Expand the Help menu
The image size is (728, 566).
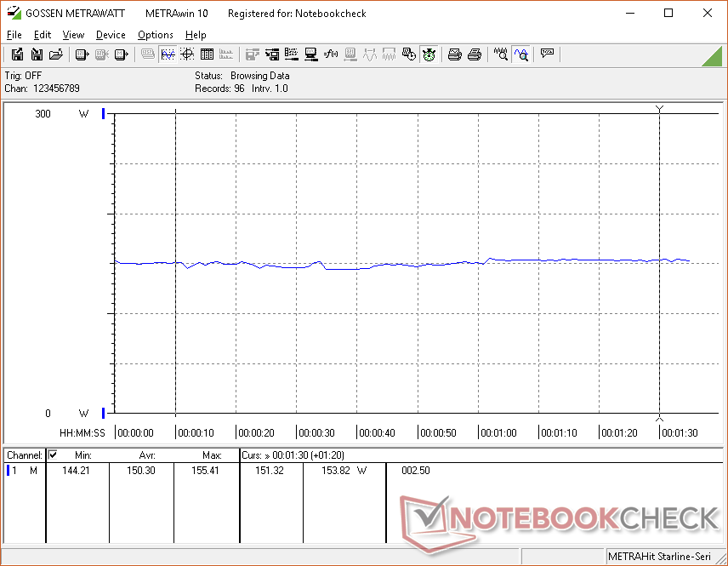[x=196, y=35]
